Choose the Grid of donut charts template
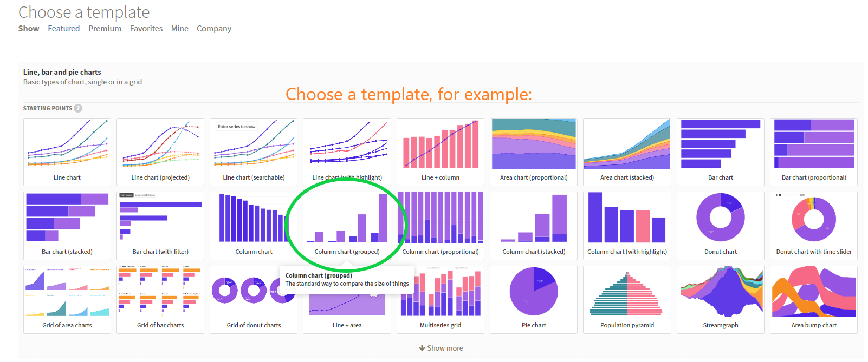 click(x=253, y=292)
